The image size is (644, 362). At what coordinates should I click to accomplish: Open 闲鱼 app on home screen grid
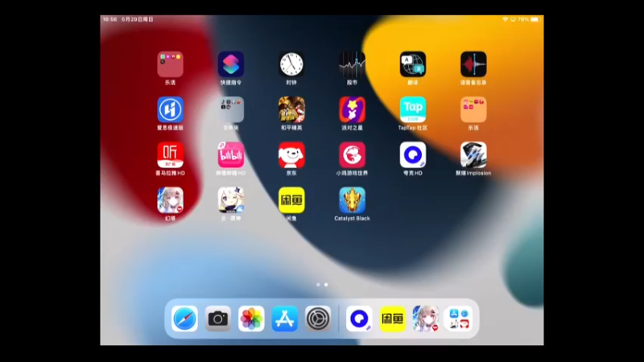click(291, 200)
